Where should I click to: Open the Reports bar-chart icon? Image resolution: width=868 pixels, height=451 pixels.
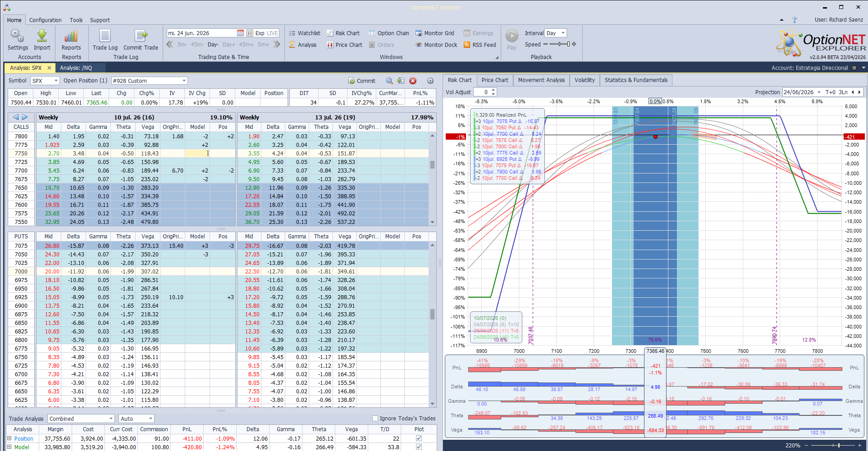click(71, 40)
